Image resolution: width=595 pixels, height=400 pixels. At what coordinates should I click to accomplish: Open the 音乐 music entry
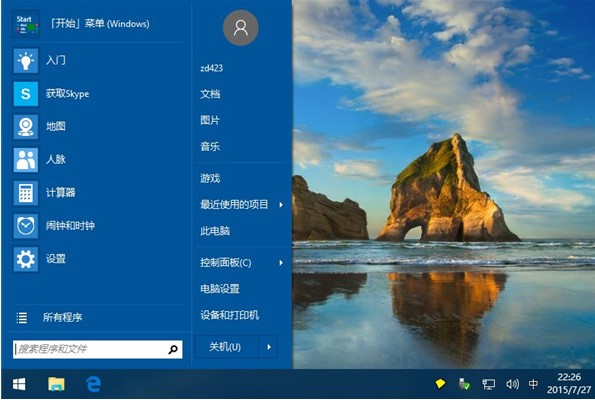pyautogui.click(x=210, y=146)
